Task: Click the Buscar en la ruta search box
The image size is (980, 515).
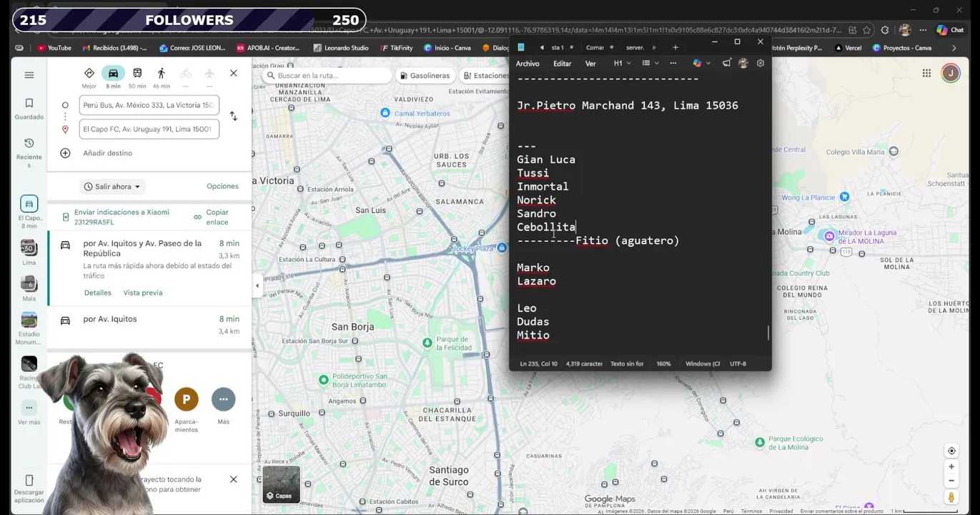Action: 327,76
